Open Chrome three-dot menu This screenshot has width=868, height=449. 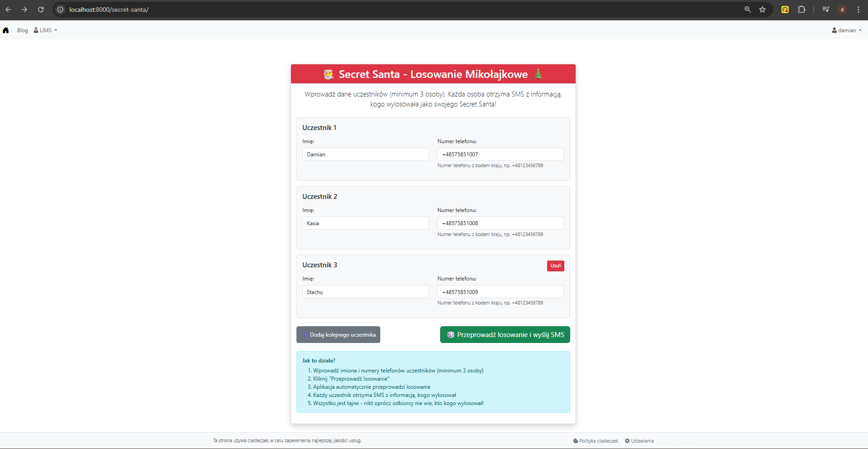tap(858, 10)
